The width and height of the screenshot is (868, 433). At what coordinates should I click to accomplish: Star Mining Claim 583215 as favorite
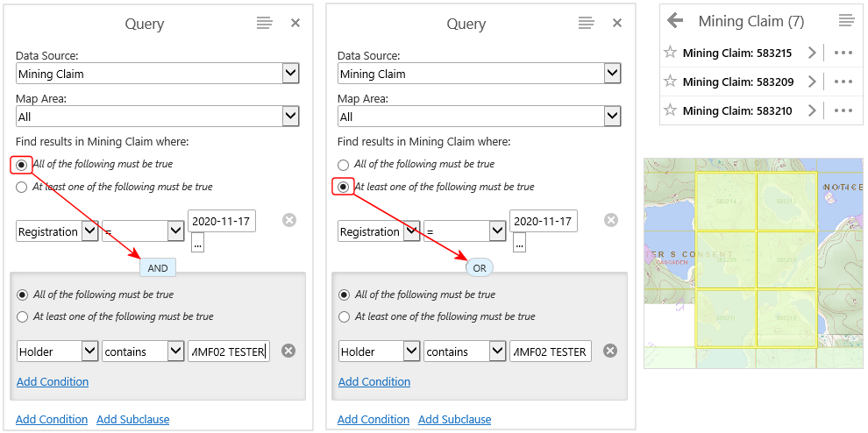pyautogui.click(x=671, y=53)
